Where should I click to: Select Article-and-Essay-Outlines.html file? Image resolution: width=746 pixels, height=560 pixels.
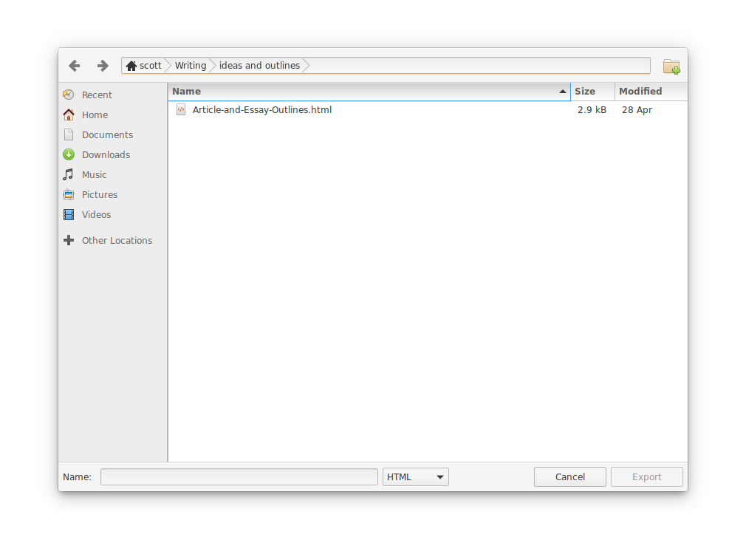click(261, 110)
